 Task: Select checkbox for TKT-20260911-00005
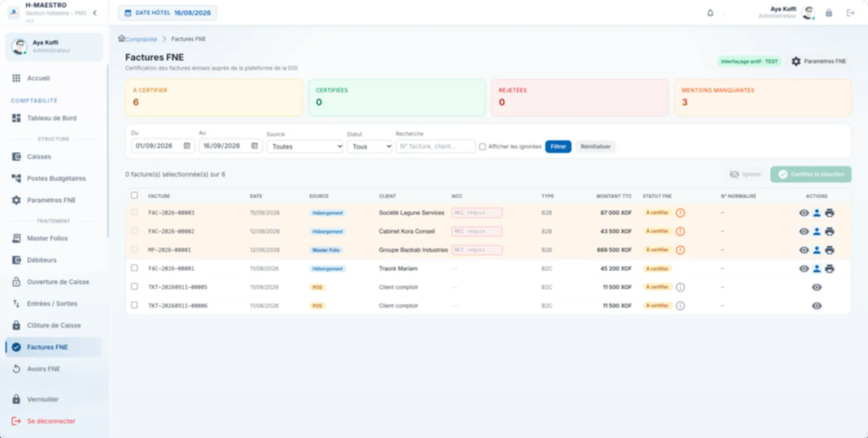tap(135, 286)
